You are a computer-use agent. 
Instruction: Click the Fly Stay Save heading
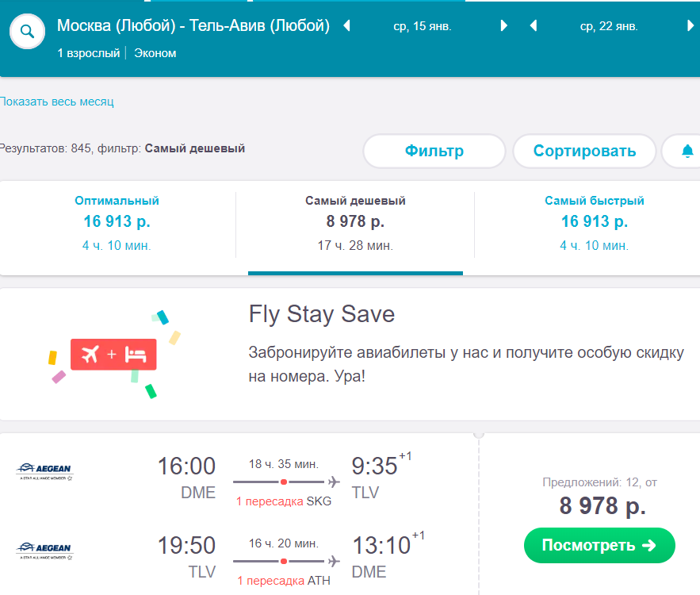[321, 314]
